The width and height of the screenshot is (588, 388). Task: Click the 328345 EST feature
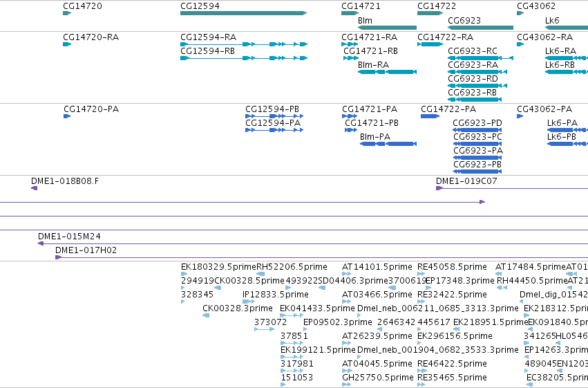coord(182,302)
